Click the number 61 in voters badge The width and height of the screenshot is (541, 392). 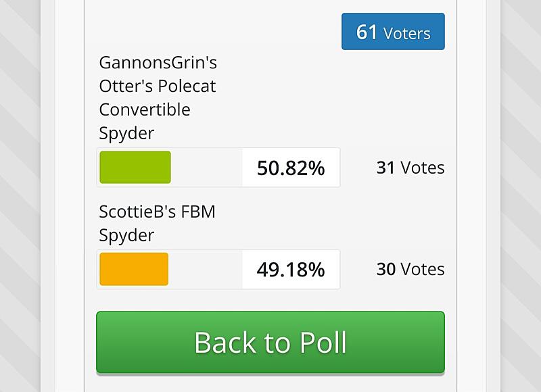(367, 32)
